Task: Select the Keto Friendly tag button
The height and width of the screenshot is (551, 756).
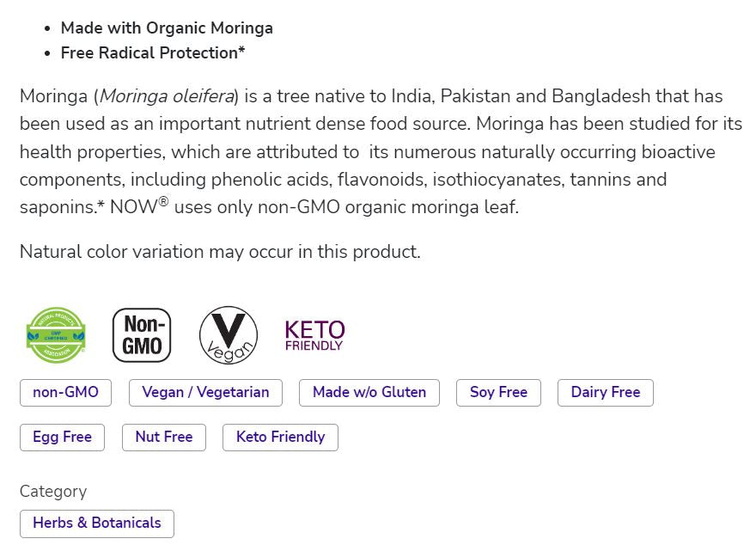Action: point(280,437)
